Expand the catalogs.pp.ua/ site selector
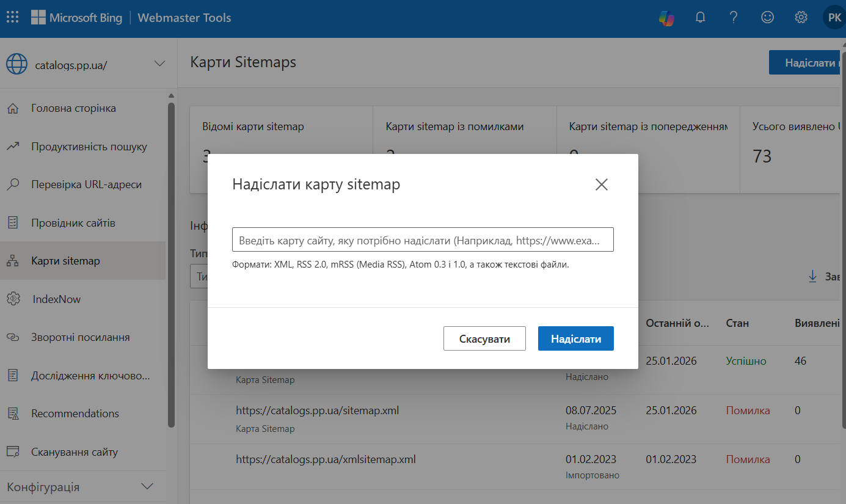Image resolution: width=846 pixels, height=504 pixels. pos(159,64)
